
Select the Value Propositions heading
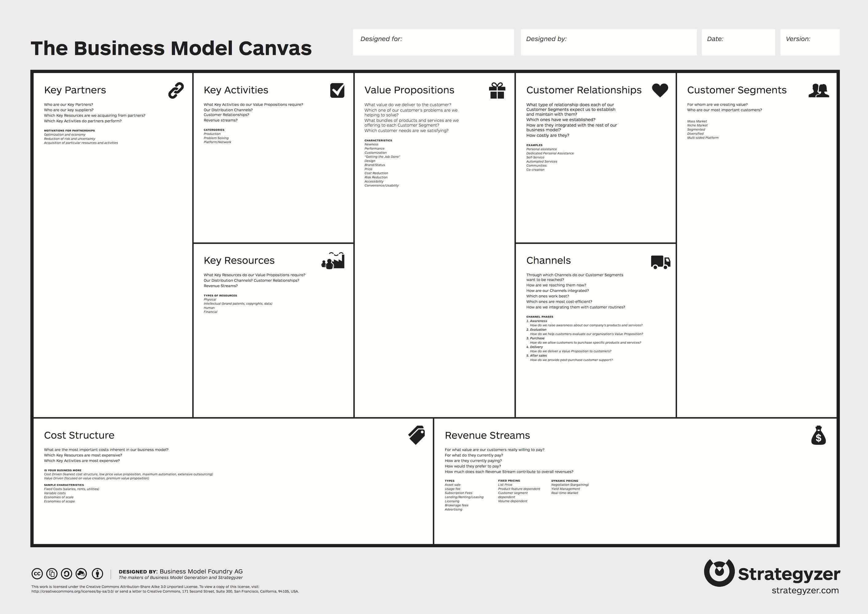tap(409, 90)
